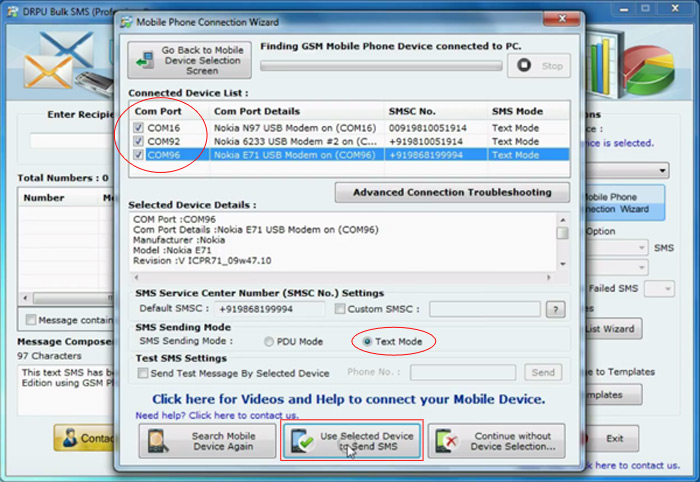Click horizontal scrollbar right arrow in device details

point(549,277)
